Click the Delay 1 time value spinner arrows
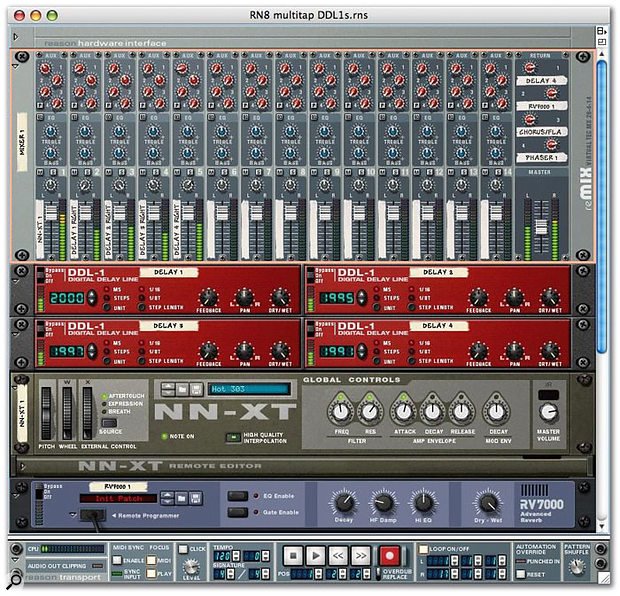620x596 pixels. click(92, 297)
